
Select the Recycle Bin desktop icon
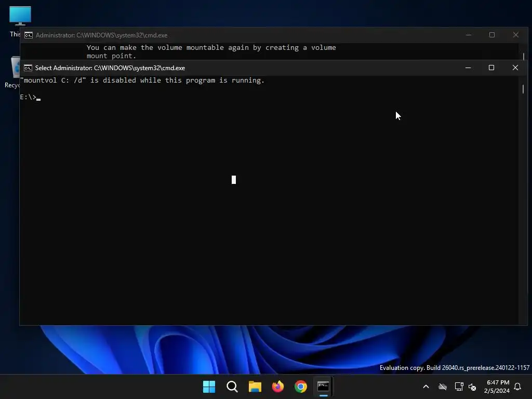coord(13,73)
